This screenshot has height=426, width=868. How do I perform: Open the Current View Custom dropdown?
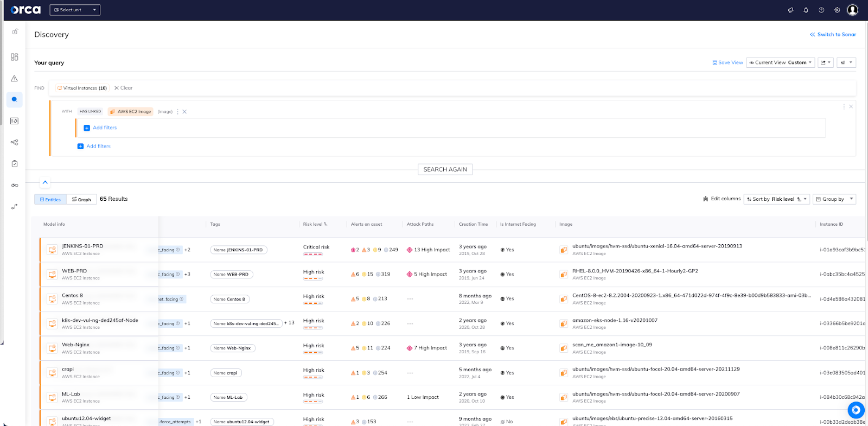(780, 63)
